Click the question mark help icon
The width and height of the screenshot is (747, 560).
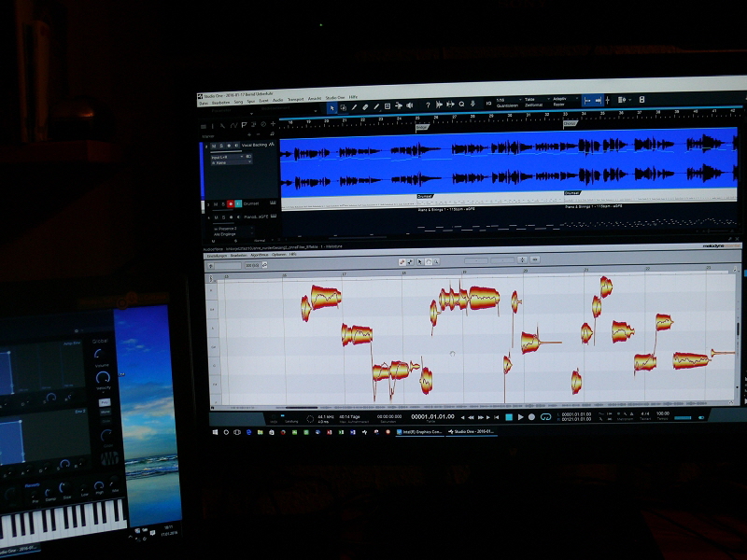(428, 105)
